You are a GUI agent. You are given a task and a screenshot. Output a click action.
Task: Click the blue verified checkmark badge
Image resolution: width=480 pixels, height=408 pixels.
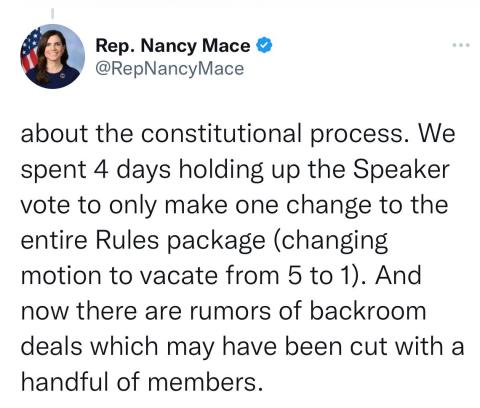point(264,45)
